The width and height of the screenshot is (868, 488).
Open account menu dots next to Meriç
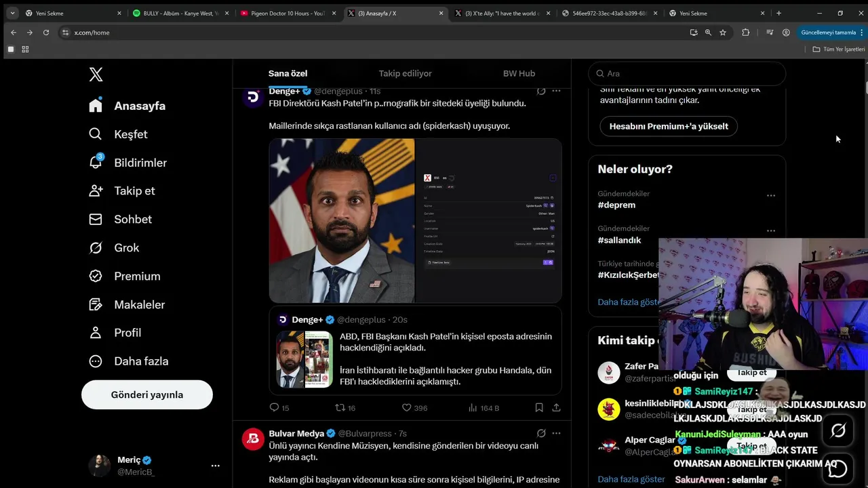coord(215,466)
